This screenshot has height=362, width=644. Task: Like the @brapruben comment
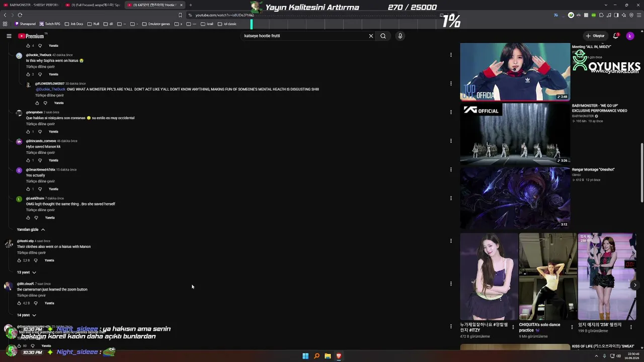pos(28,132)
